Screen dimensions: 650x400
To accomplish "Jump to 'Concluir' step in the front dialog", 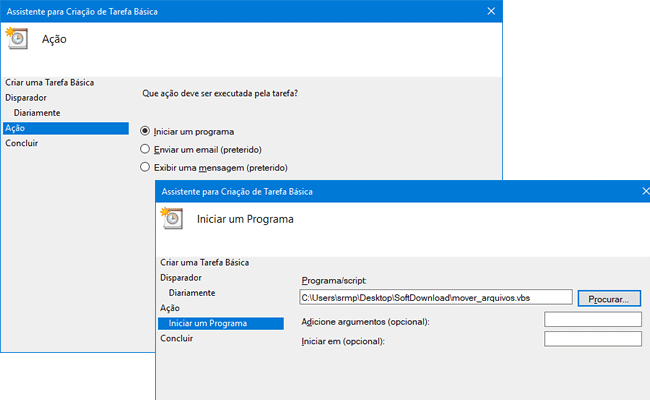I will [177, 338].
